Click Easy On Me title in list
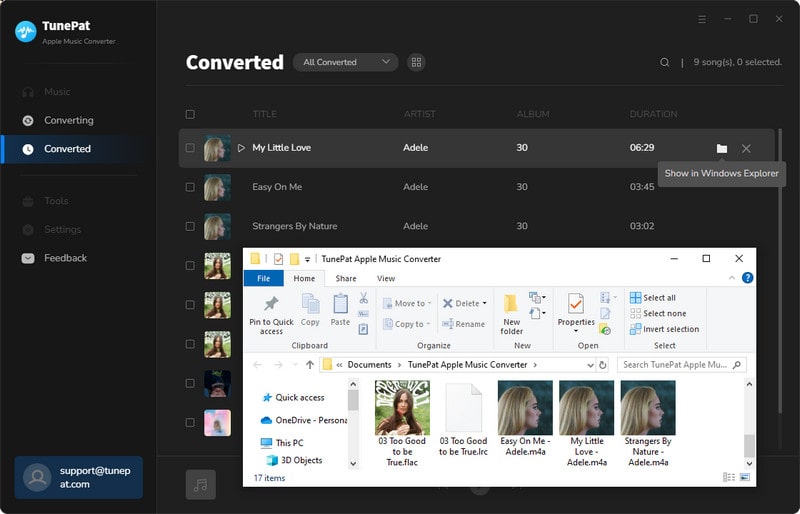Screen dimensions: 800x514 277,187
